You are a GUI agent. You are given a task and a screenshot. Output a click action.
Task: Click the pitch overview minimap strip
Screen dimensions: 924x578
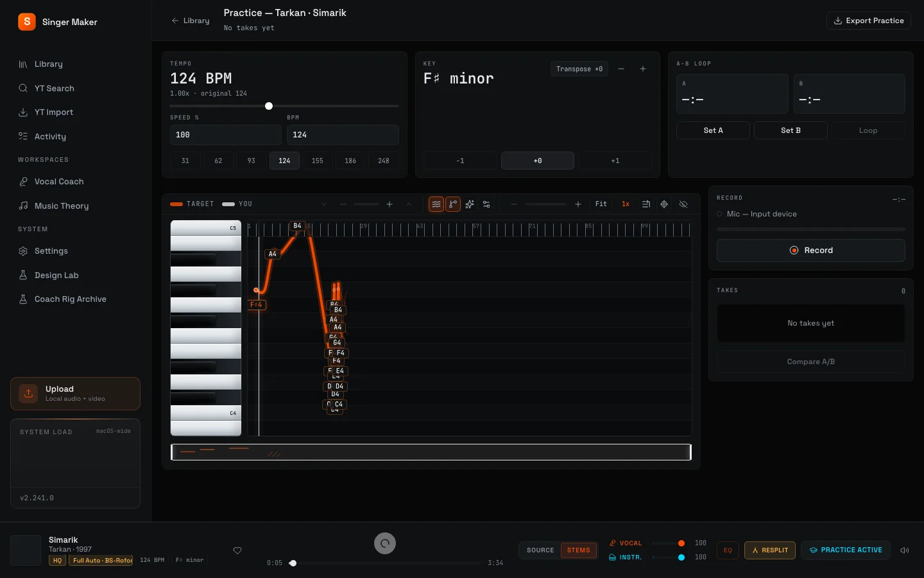coord(431,452)
